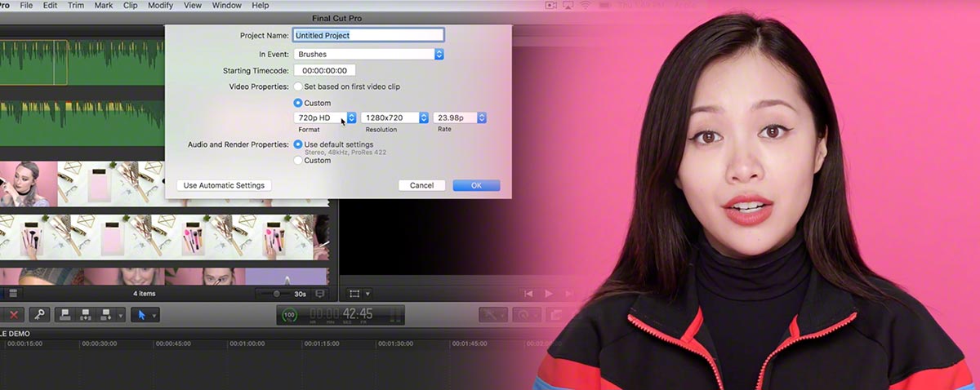Open the Modify menu
Viewport: 980px width, 390px height.
coord(162,5)
